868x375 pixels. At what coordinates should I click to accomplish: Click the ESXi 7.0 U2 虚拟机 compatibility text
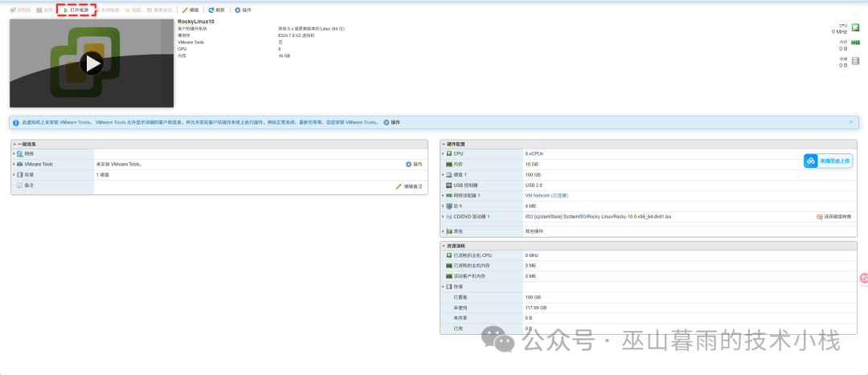tap(296, 35)
